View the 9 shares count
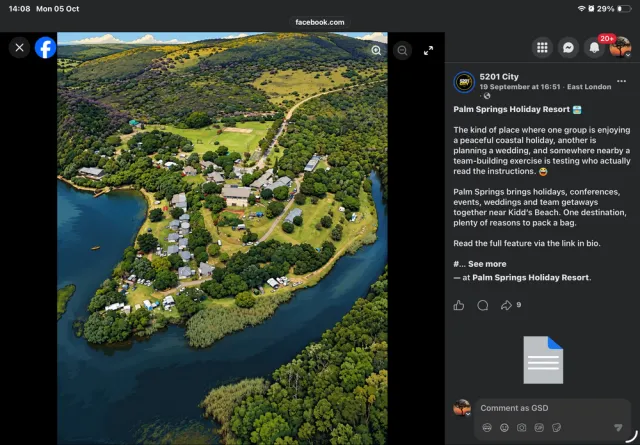The image size is (640, 445). (519, 305)
